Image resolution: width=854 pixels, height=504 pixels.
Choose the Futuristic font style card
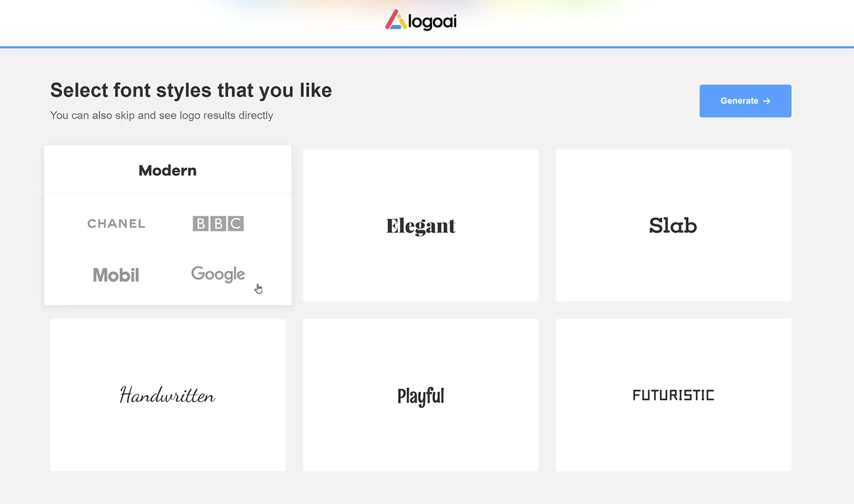(673, 395)
